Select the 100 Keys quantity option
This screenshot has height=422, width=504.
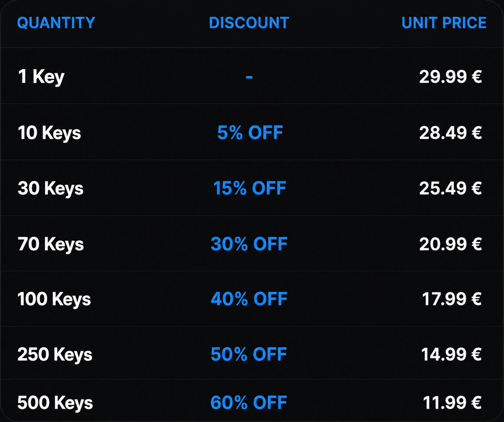[x=54, y=299]
